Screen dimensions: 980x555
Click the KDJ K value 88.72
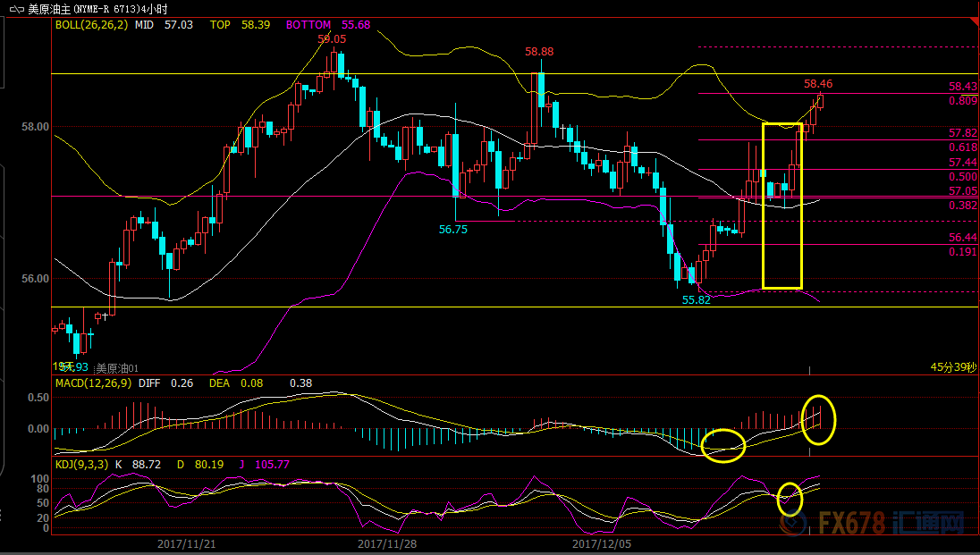click(147, 465)
